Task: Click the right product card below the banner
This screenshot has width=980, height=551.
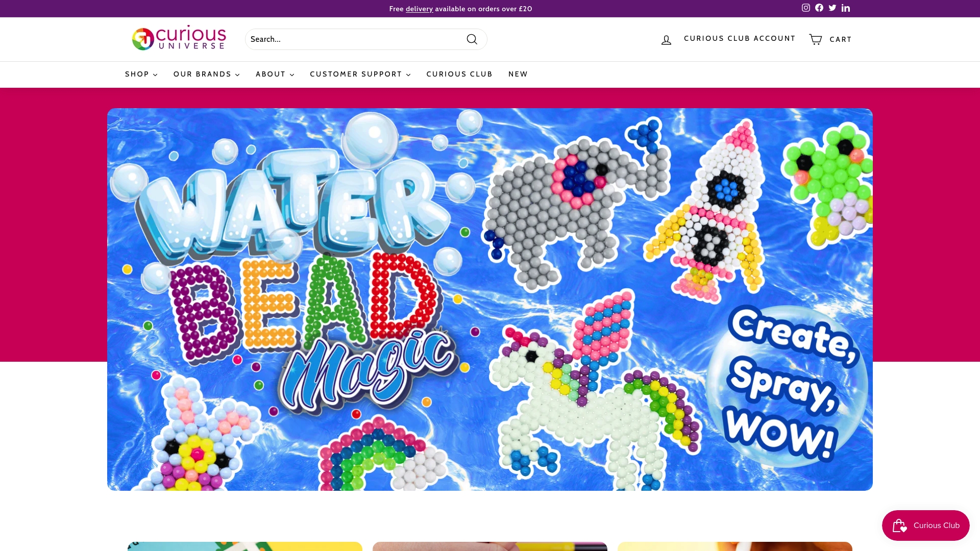Action: (735, 546)
